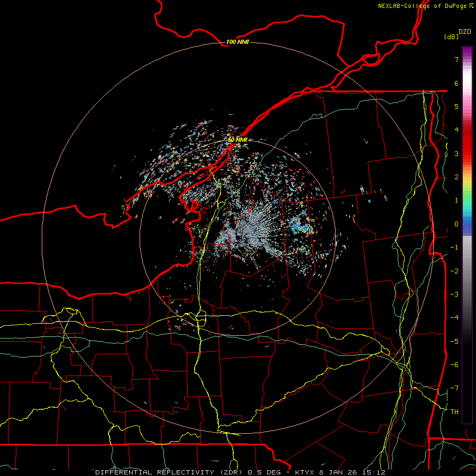Click the 3 dB scale value

[x=456, y=153]
